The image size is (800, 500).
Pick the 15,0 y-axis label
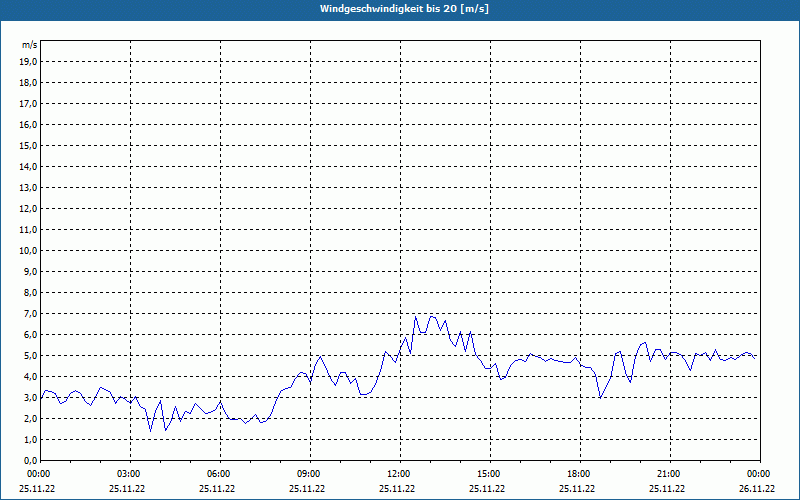tap(29, 145)
